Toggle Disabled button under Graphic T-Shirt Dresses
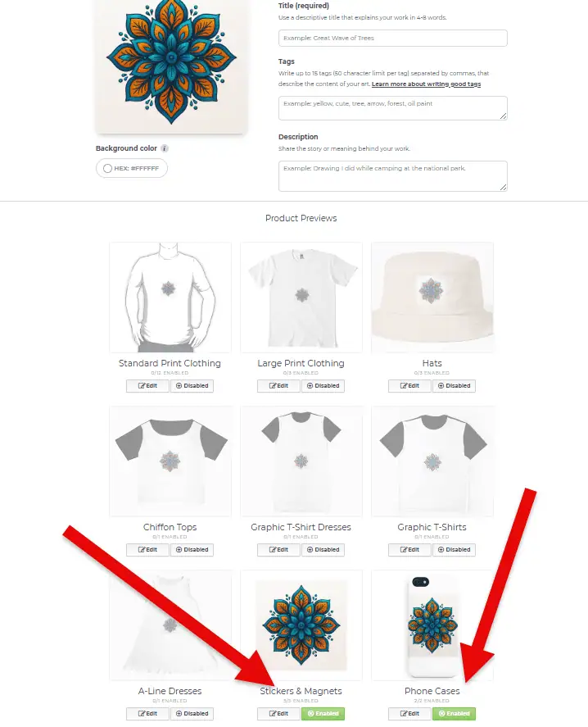Image resolution: width=588 pixels, height=727 pixels. tap(323, 550)
